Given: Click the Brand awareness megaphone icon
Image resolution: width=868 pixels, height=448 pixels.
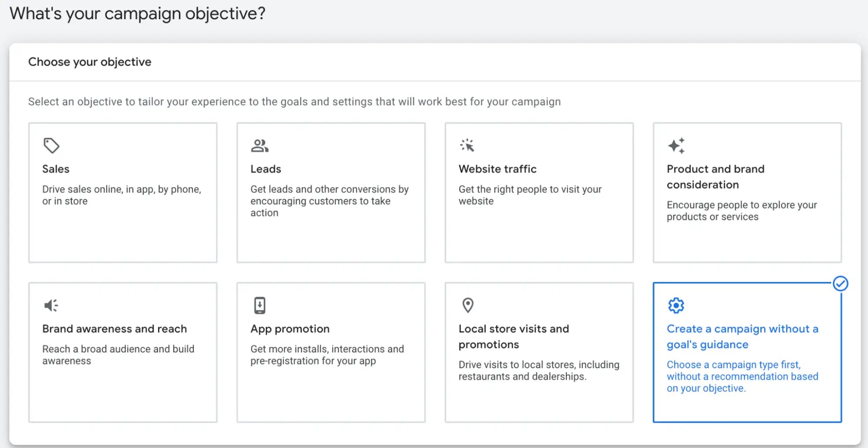Looking at the screenshot, I should (x=51, y=305).
